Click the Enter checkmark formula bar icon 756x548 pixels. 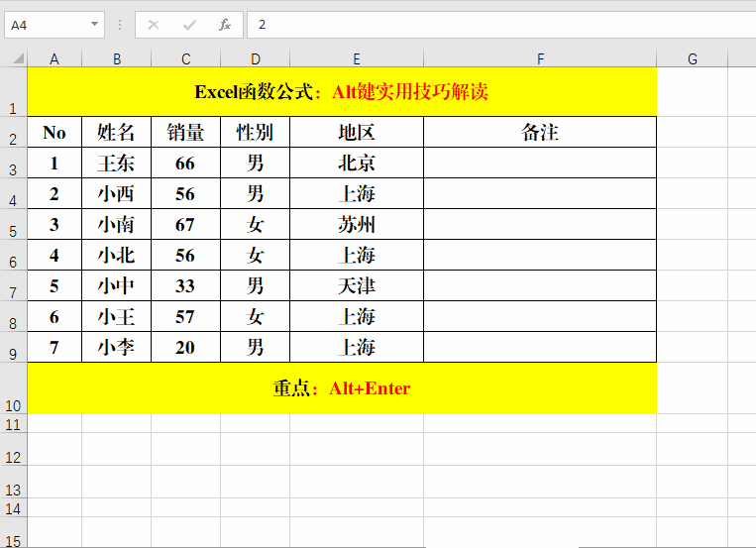188,25
